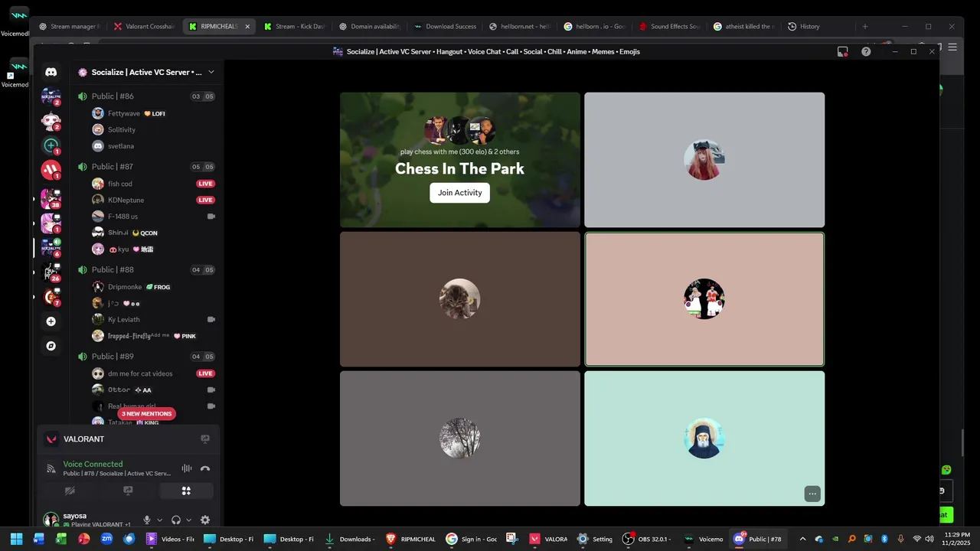Open Downloads window from taskbar

tap(349, 539)
